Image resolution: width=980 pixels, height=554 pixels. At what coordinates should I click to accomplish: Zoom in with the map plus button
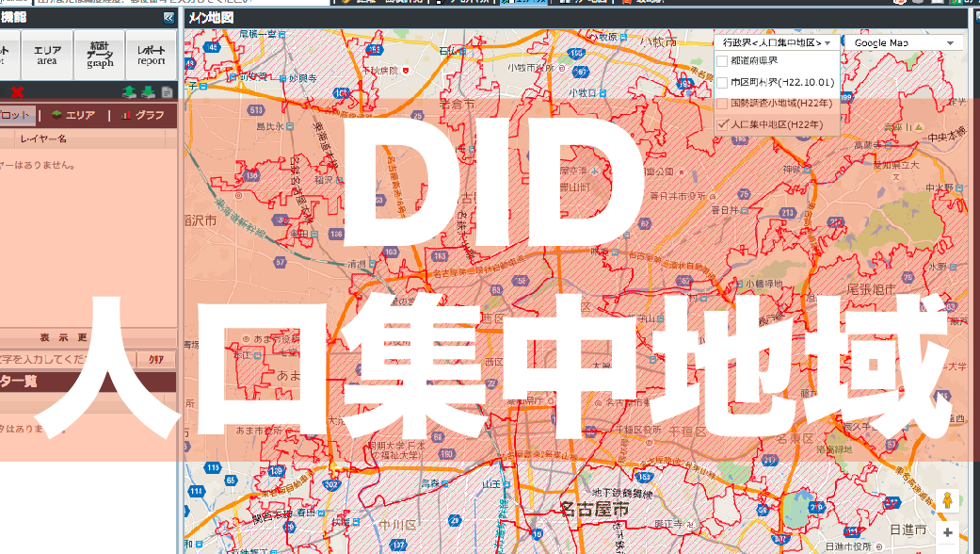947,532
